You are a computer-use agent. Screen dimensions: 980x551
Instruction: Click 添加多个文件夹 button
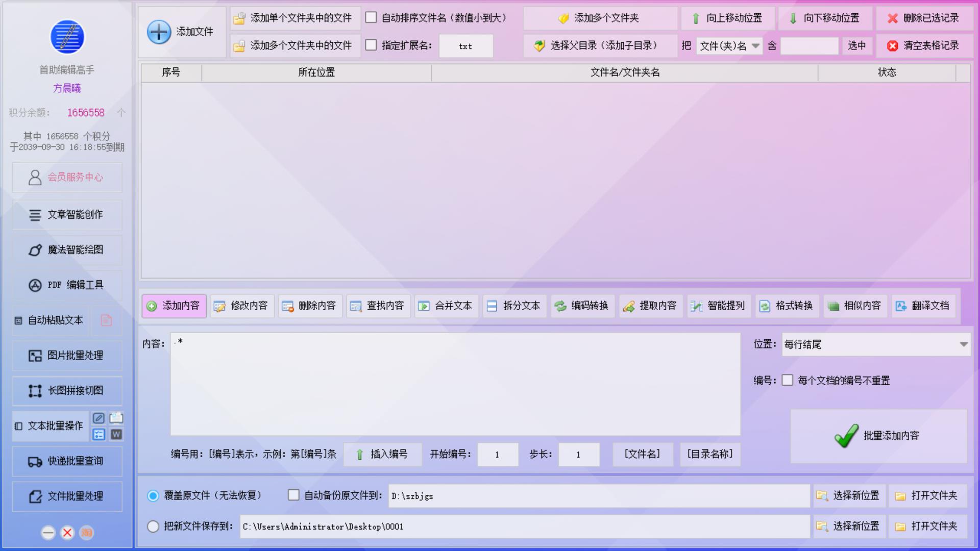(600, 18)
